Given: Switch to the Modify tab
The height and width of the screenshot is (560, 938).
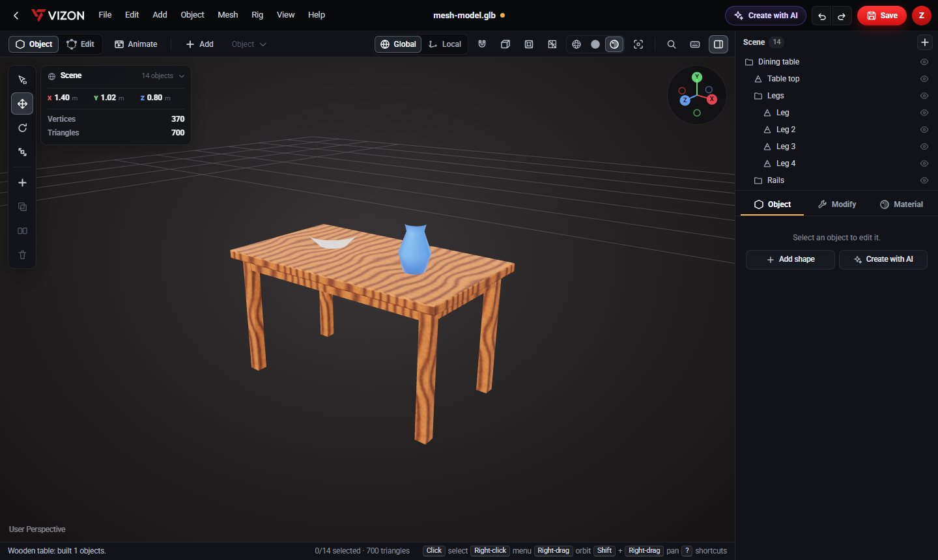Looking at the screenshot, I should tap(837, 204).
